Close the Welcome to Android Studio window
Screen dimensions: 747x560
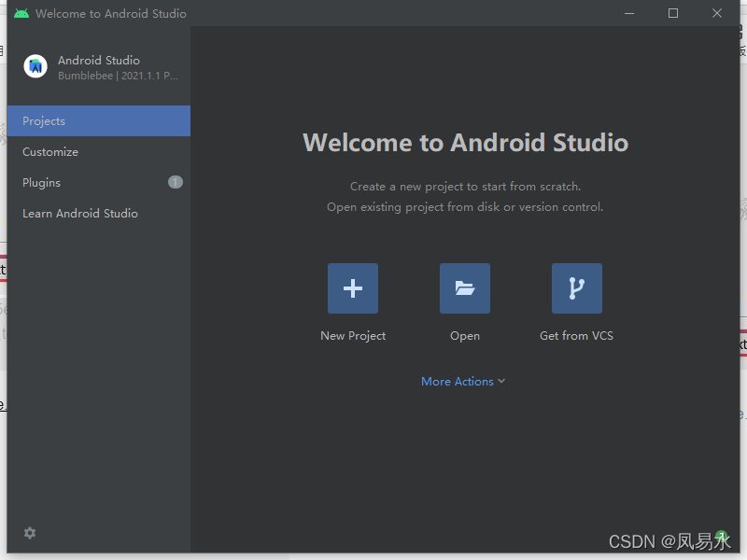click(717, 13)
